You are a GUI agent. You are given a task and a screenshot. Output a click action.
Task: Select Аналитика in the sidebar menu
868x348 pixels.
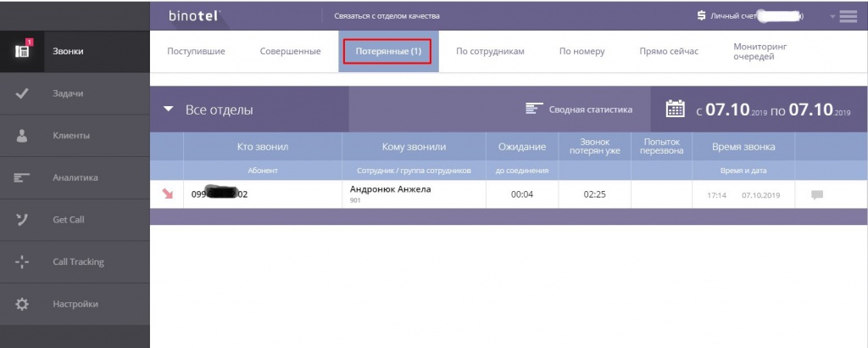pos(75,177)
